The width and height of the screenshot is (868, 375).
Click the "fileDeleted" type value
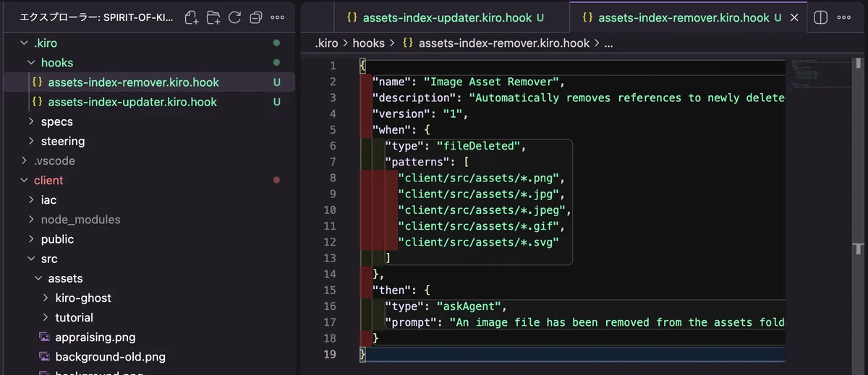pos(478,146)
